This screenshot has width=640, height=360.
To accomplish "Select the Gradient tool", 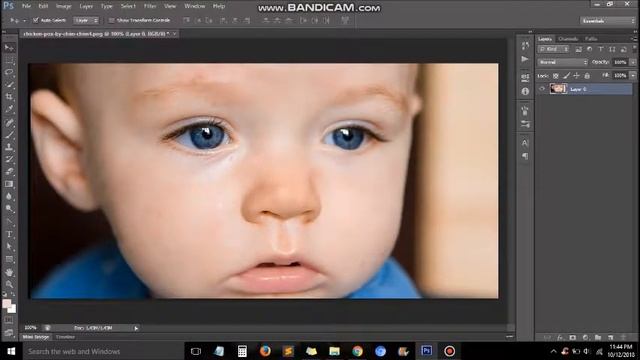I will coord(9,184).
